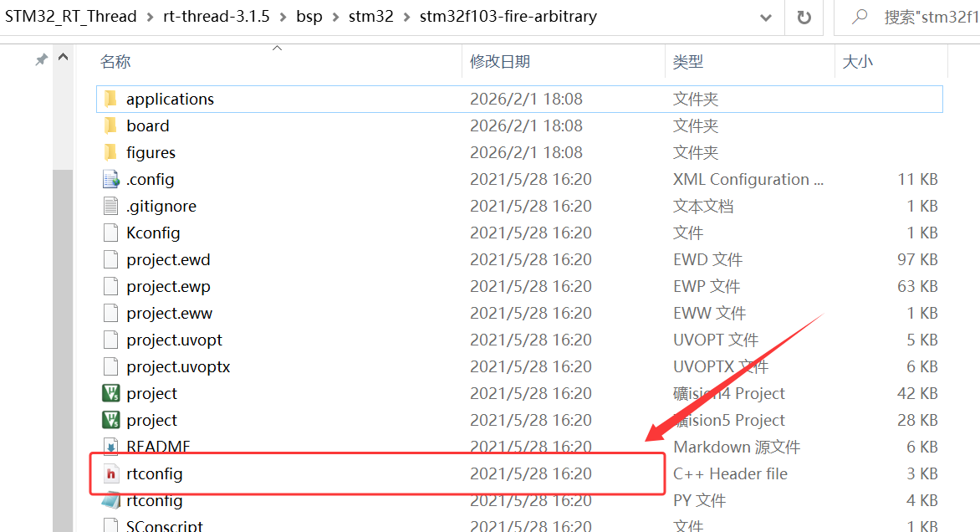Click the 42 KB size cell
The height and width of the screenshot is (532, 980).
(x=917, y=393)
